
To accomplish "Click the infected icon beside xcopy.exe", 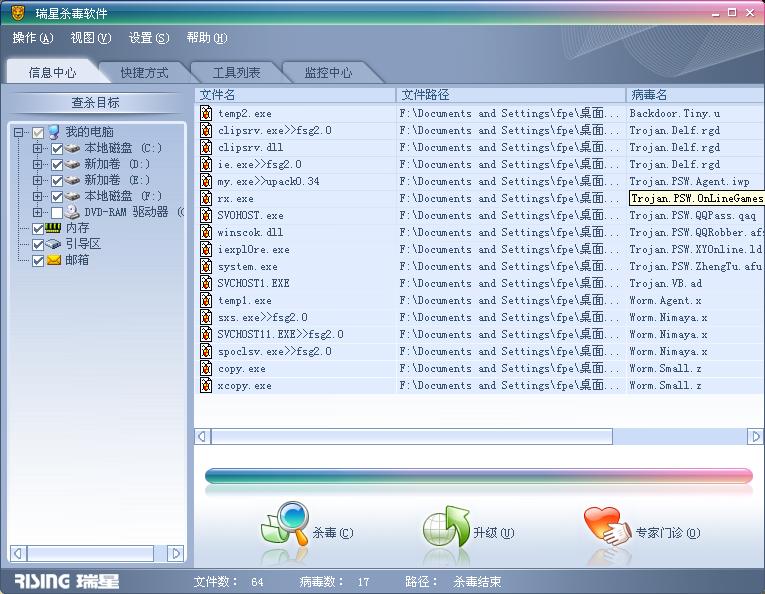I will pos(206,385).
